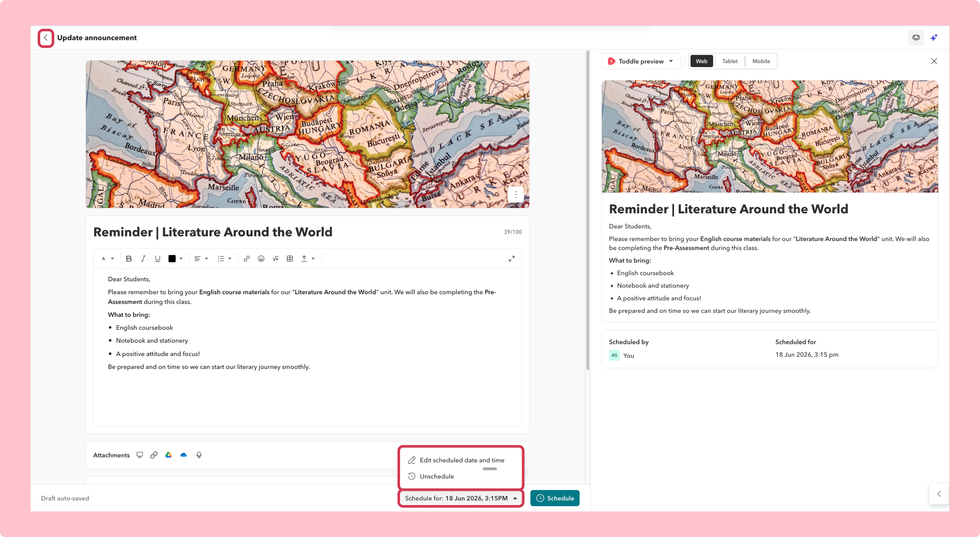Image resolution: width=980 pixels, height=537 pixels.
Task: Close the Toddle preview panel
Action: (x=934, y=61)
